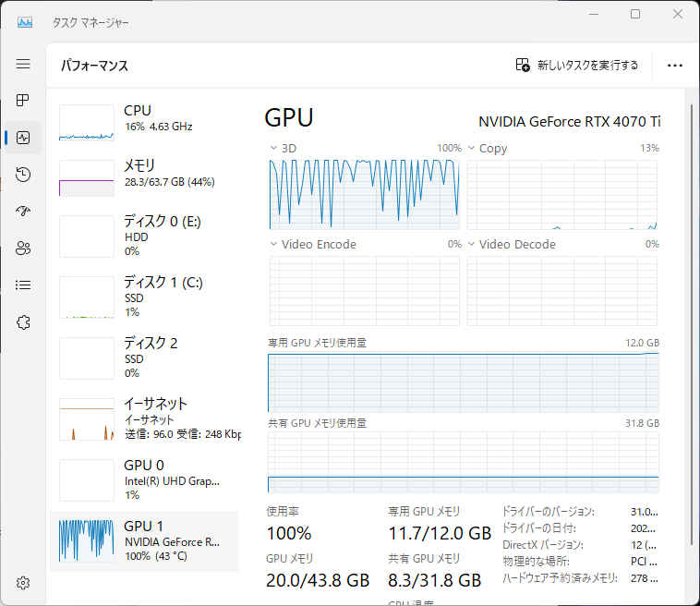This screenshot has height=606, width=700.
Task: Open Task Manager settings gear
Action: point(23,583)
